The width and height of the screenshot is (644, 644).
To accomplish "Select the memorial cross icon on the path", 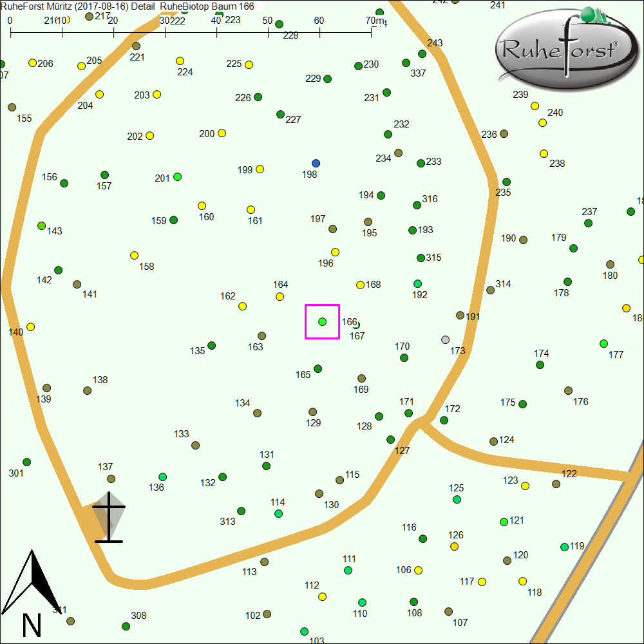I will (109, 518).
